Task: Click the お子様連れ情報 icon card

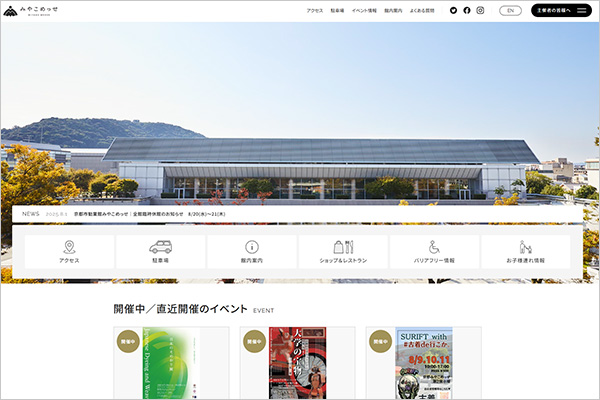Action: 526,251
